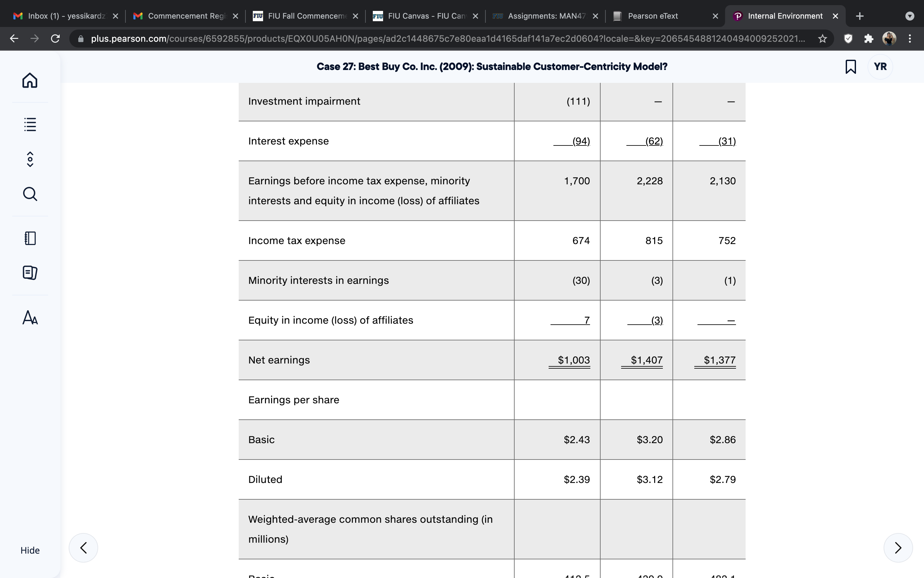Open a new browser tab

pos(860,16)
